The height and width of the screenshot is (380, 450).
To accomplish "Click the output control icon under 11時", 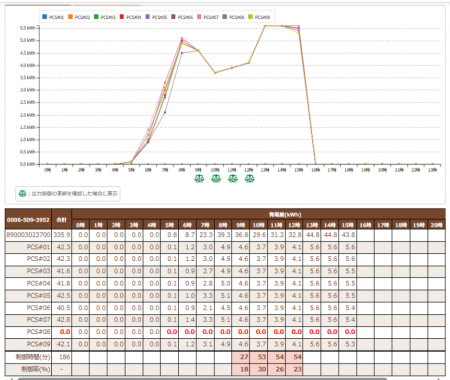I will [233, 179].
